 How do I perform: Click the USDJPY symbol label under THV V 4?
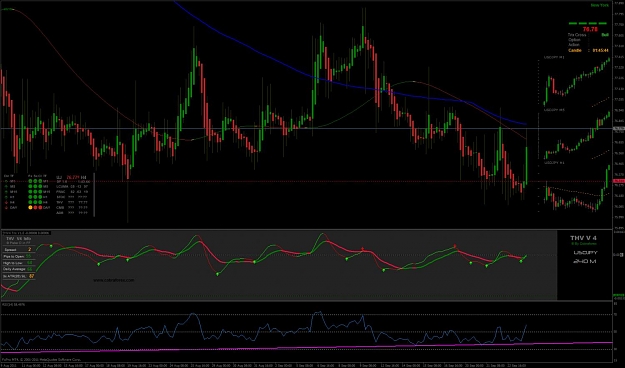[x=585, y=252]
